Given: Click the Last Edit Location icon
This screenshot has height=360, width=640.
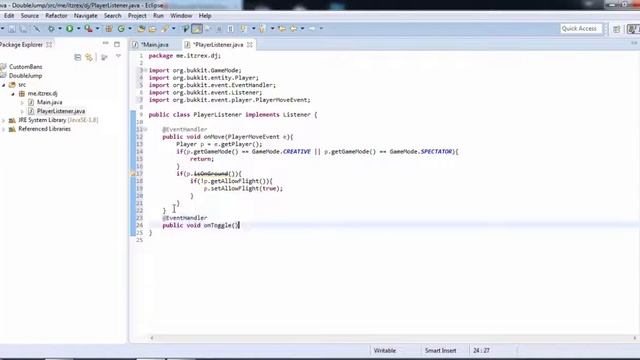Looking at the screenshot, I should (x=282, y=29).
